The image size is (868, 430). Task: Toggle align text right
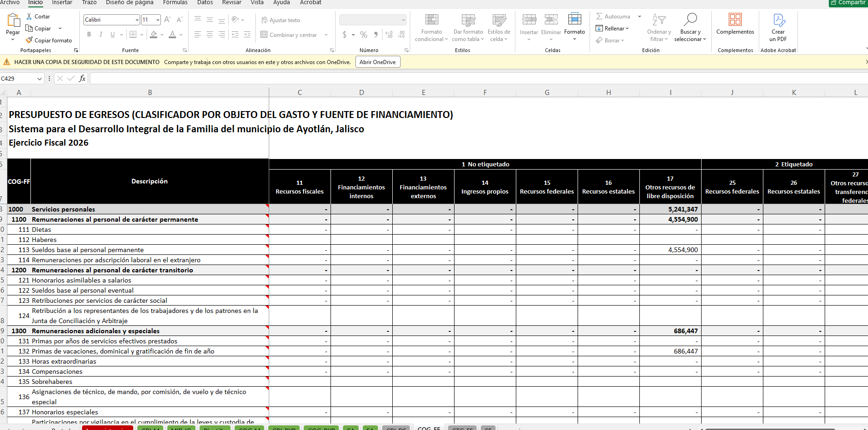point(222,35)
